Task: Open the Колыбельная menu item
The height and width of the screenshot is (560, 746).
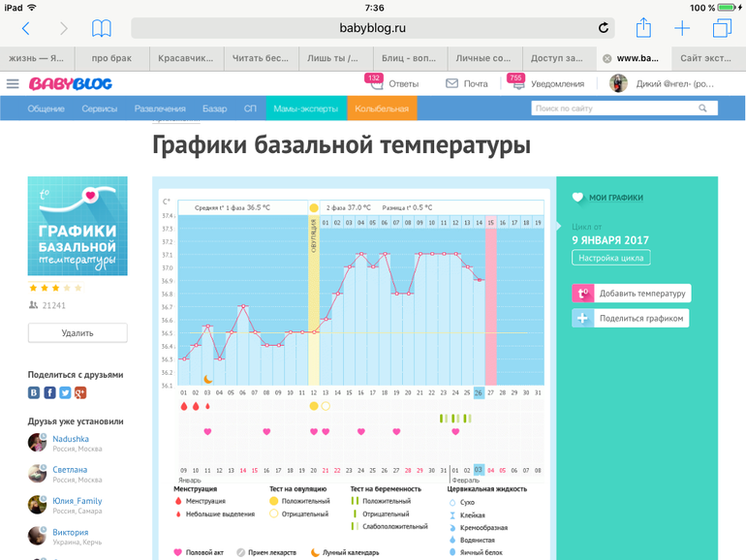Action: point(382,109)
